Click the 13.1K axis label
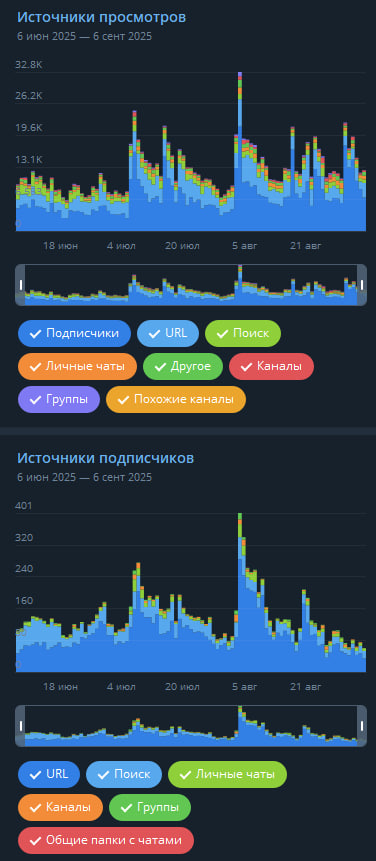This screenshot has width=376, height=861. pos(29,160)
